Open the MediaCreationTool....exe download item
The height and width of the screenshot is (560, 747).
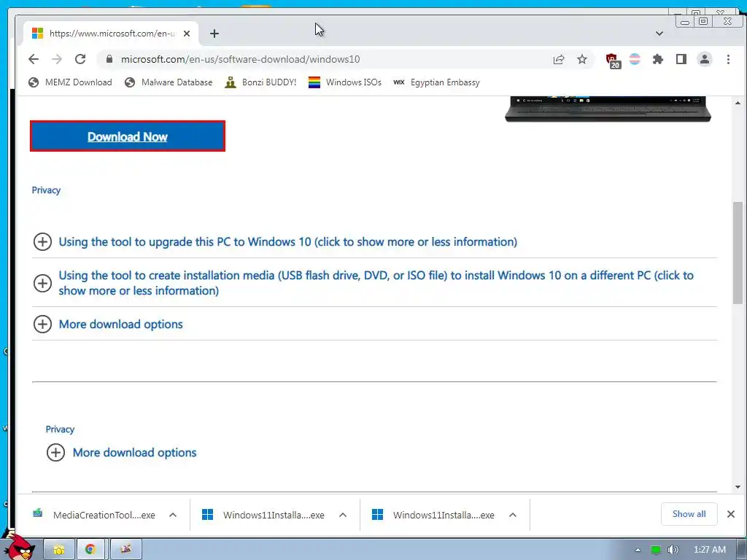(94, 515)
